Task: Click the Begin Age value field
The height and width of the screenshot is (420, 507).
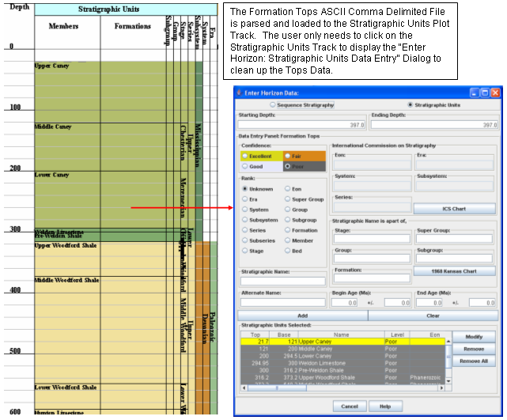Action: pos(344,303)
